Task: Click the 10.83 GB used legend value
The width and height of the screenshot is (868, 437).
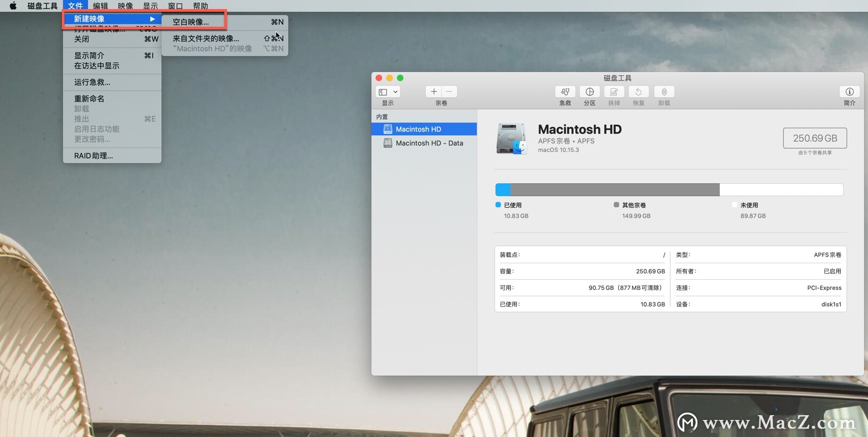Action: coord(516,216)
